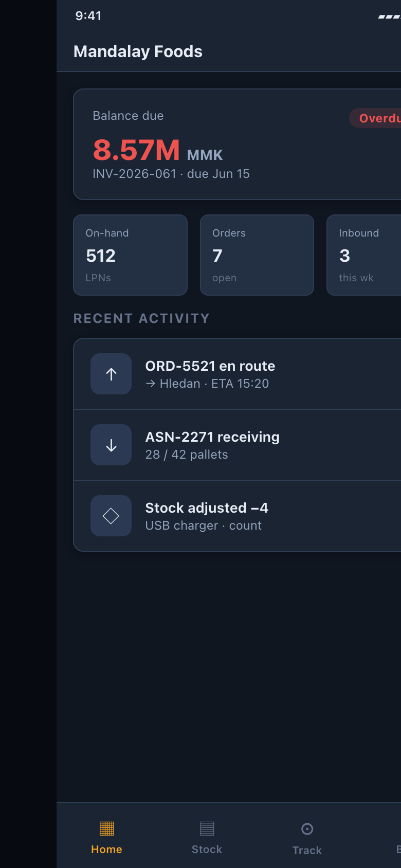This screenshot has width=401, height=868.
Task: Open the Inbound 3 this wk card
Action: (364, 255)
